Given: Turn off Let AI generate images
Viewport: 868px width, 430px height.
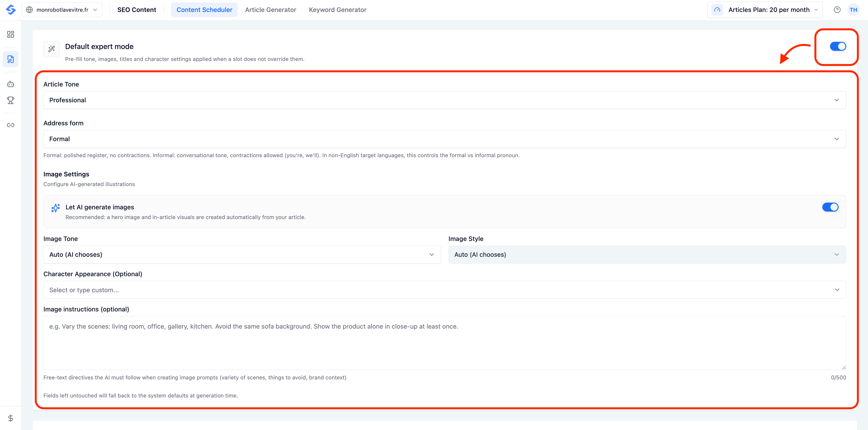Looking at the screenshot, I should click(x=830, y=207).
